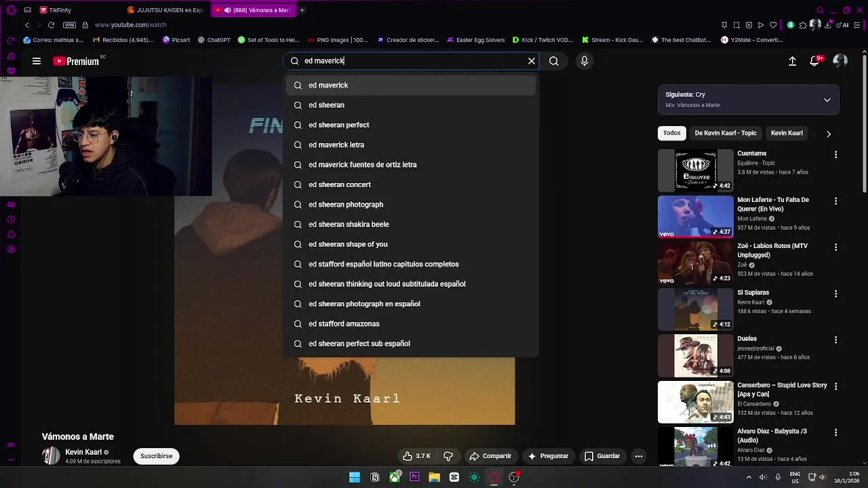The image size is (868, 488).
Task: Open options menu for Stupid Love Story
Action: point(835,386)
